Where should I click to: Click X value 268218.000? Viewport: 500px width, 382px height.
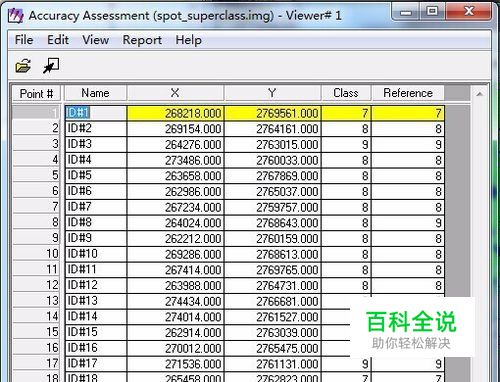(x=176, y=113)
